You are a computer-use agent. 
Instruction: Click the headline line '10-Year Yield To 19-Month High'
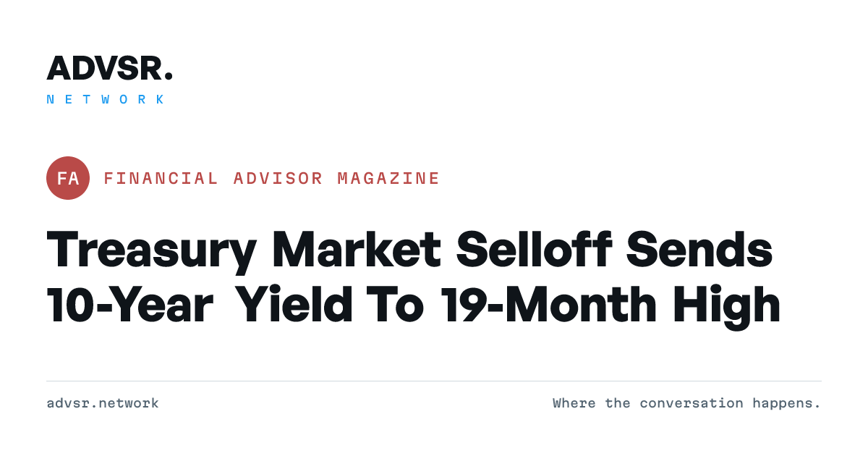[414, 306]
